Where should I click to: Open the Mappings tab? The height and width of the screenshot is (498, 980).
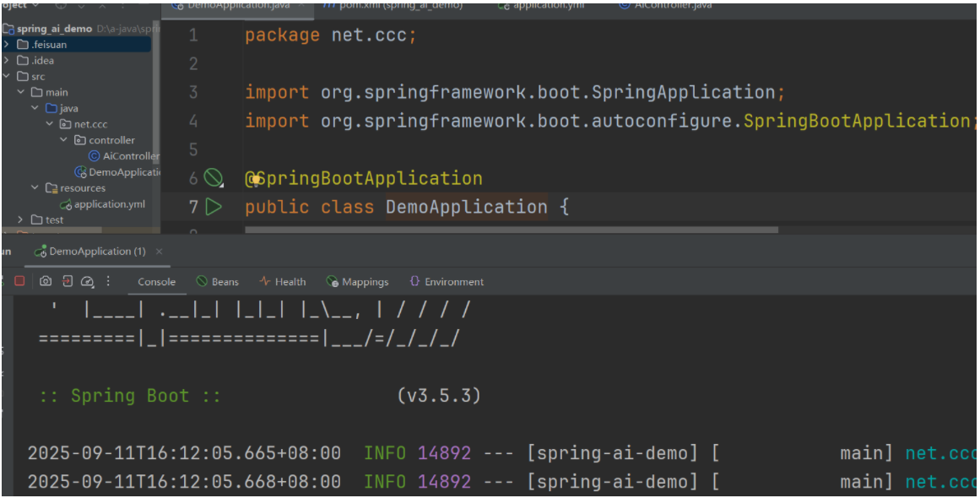[x=358, y=282]
